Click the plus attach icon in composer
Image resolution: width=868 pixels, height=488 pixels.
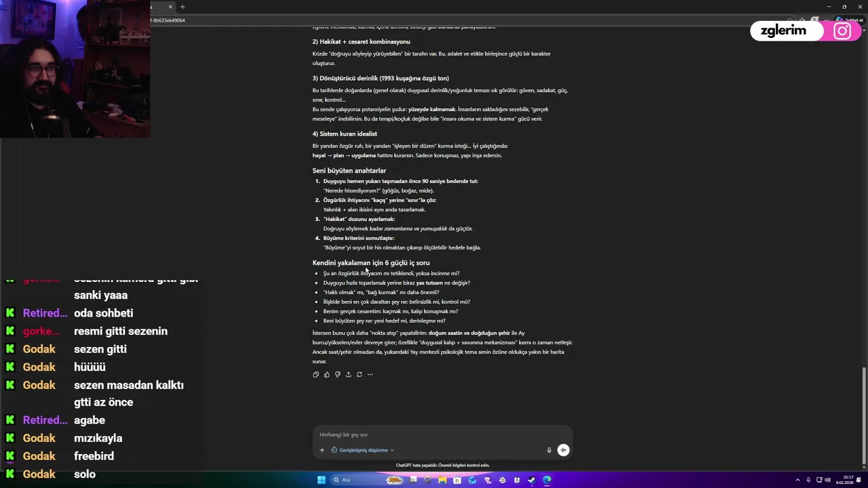322,450
